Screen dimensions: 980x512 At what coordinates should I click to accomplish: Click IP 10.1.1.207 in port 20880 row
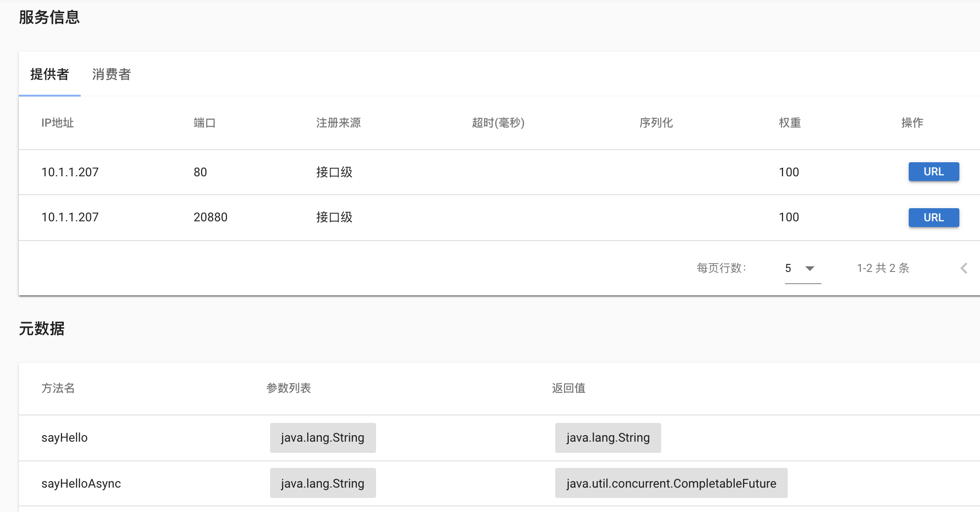click(x=70, y=217)
